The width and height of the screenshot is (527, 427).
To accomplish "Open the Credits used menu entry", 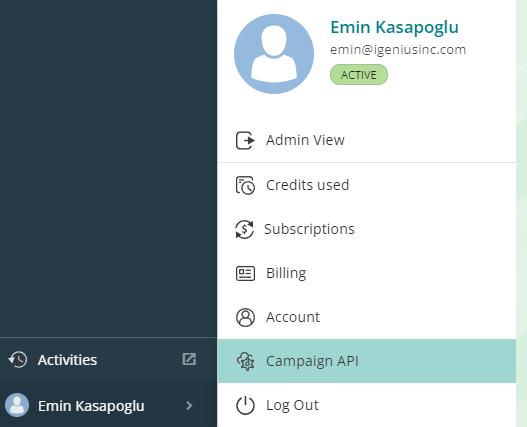I will [367, 185].
